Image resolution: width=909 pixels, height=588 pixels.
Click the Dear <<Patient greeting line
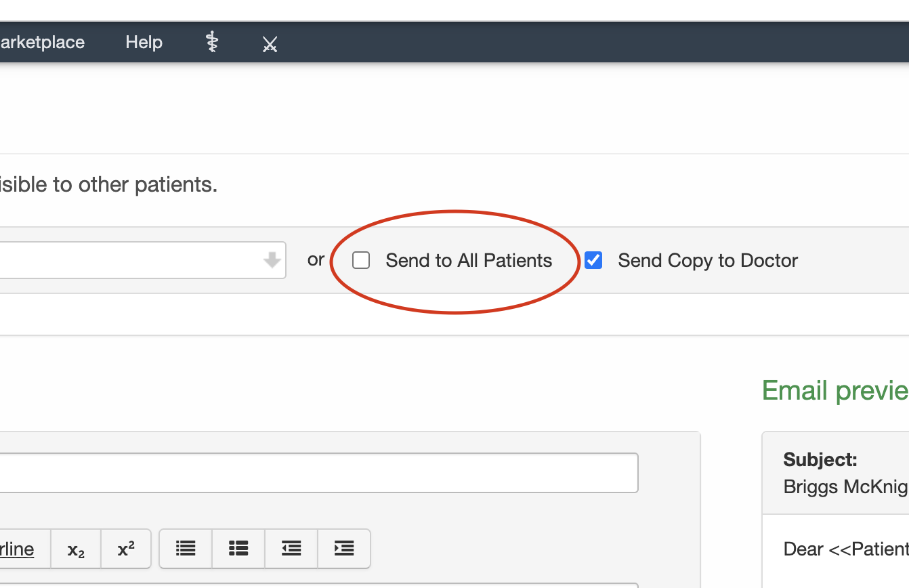pos(846,549)
